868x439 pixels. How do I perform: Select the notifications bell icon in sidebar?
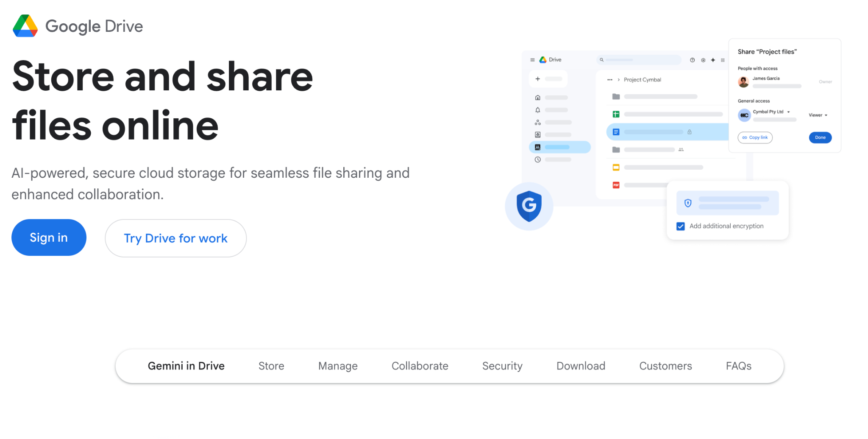click(x=538, y=110)
